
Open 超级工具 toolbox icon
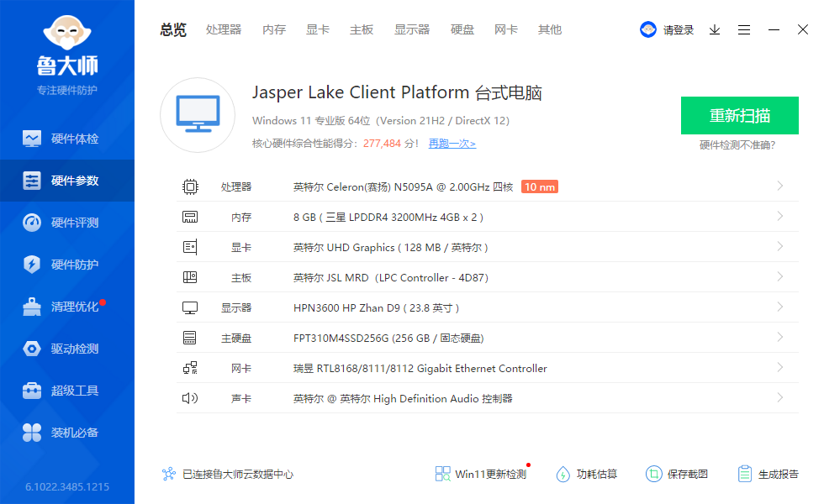click(x=32, y=391)
